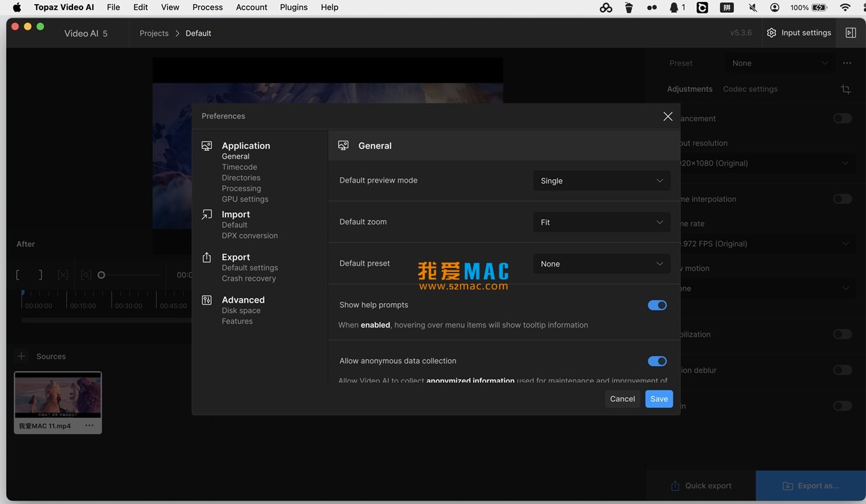
Task: Open the File menu
Action: pyautogui.click(x=114, y=7)
